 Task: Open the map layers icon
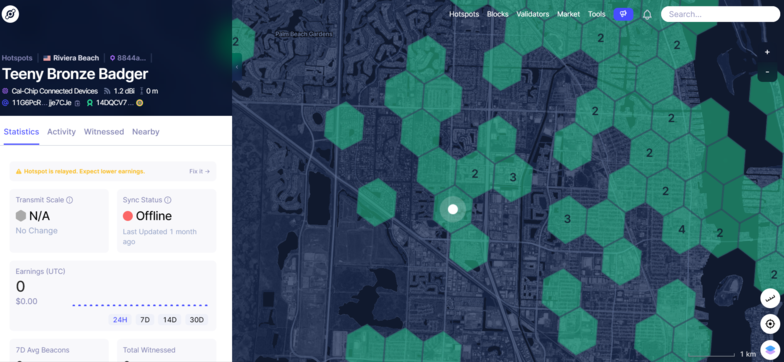click(x=770, y=349)
